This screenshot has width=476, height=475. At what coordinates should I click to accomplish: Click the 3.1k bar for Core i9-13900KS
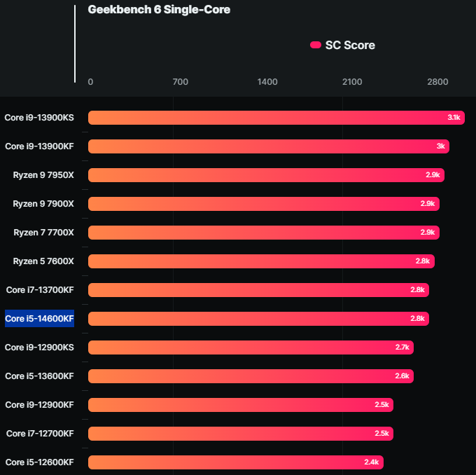click(276, 118)
